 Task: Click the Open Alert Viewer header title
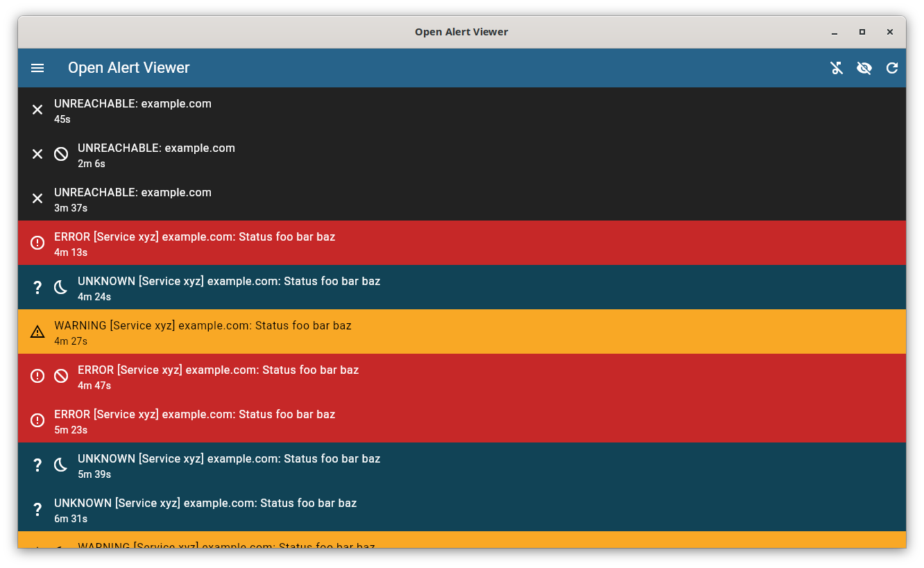point(128,68)
